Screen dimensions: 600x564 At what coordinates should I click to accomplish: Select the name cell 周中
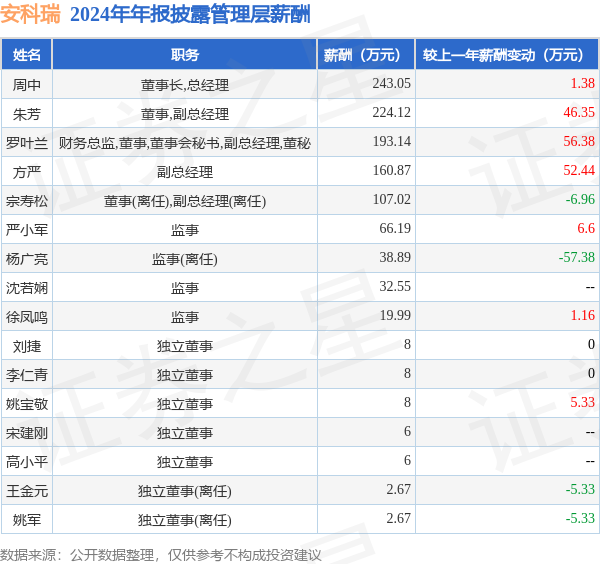(x=26, y=85)
